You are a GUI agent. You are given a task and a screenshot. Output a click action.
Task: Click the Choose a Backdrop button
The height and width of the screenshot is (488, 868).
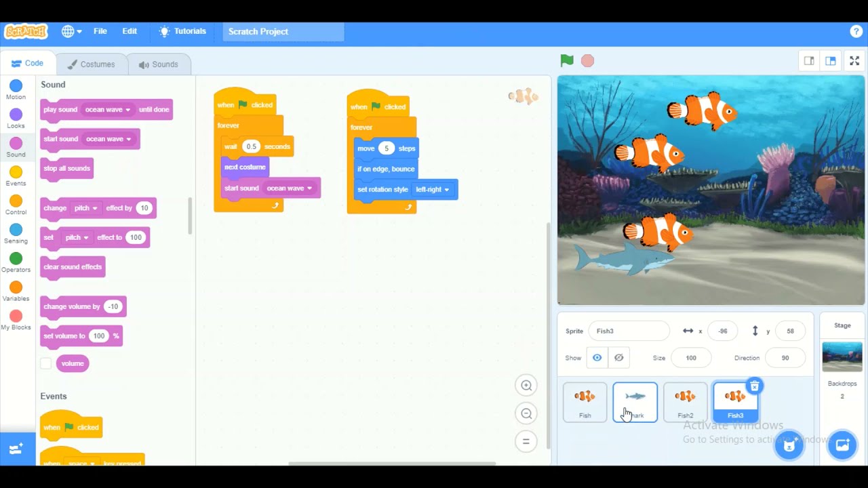tap(842, 445)
